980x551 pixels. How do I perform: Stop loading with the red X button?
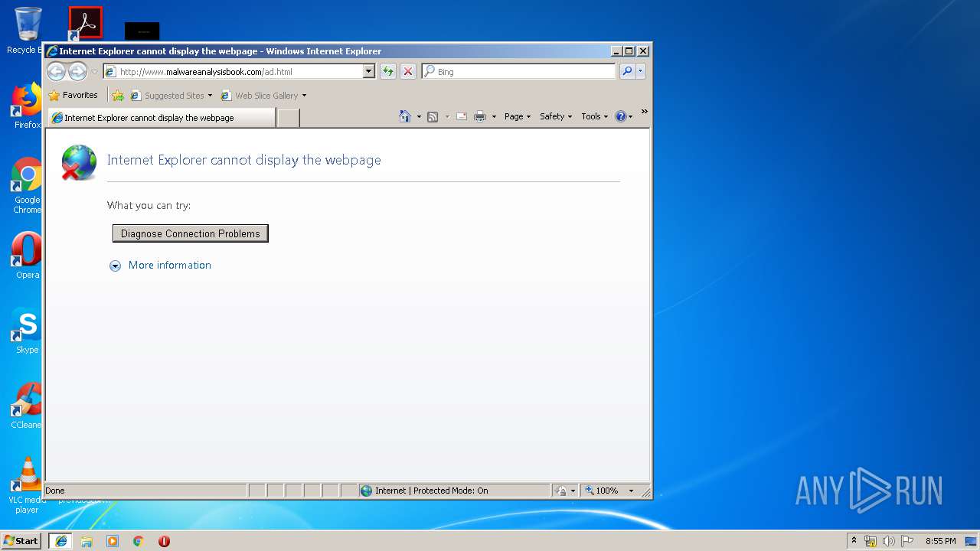pos(408,71)
